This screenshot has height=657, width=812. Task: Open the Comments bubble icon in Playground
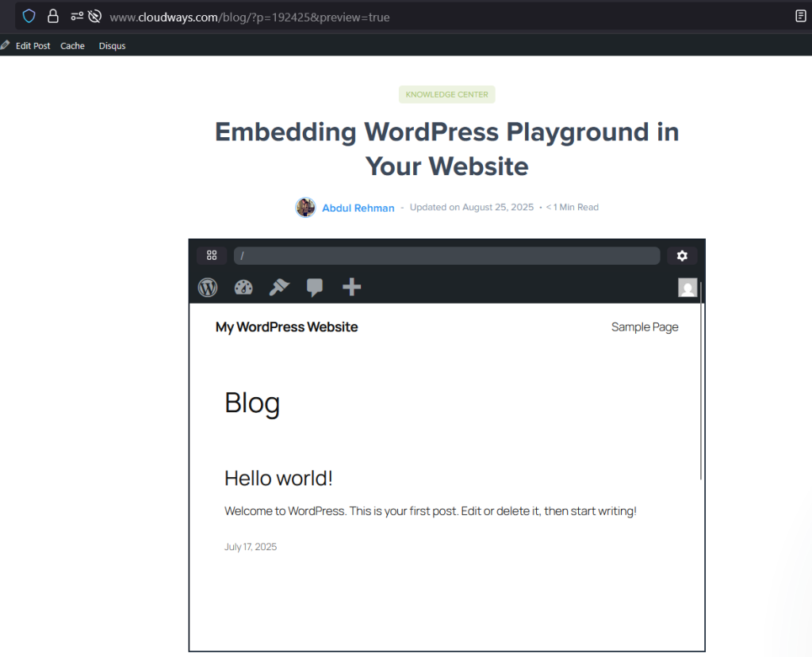click(315, 288)
